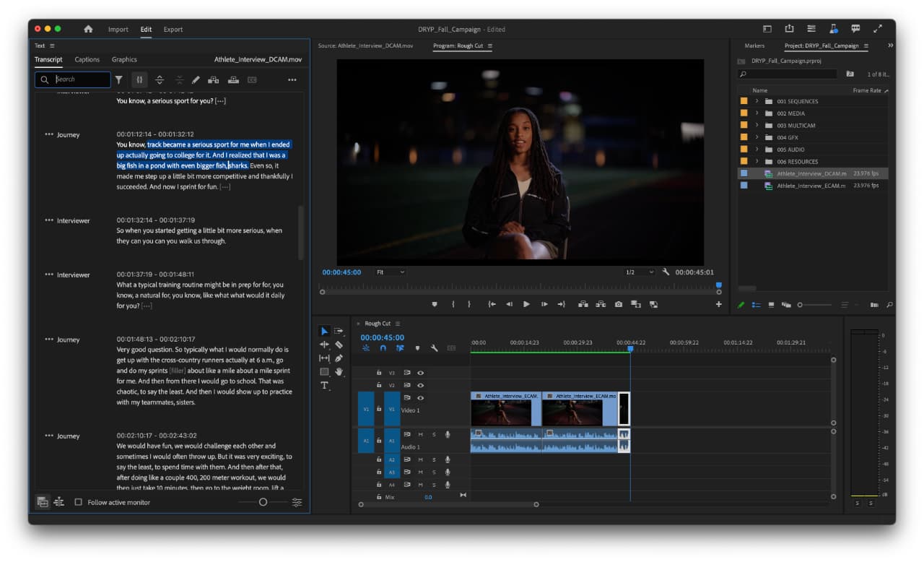
Task: Open the Export menu at the top
Action: pyautogui.click(x=173, y=30)
